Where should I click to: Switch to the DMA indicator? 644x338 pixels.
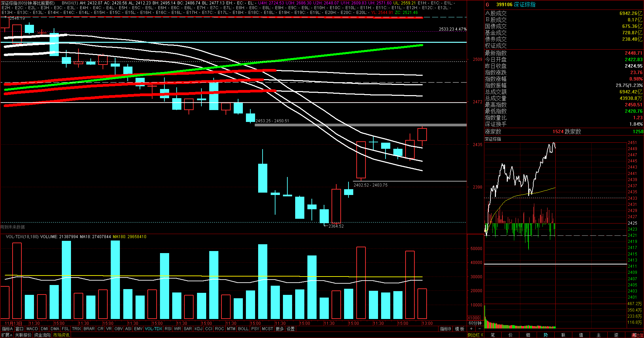tap(55, 329)
